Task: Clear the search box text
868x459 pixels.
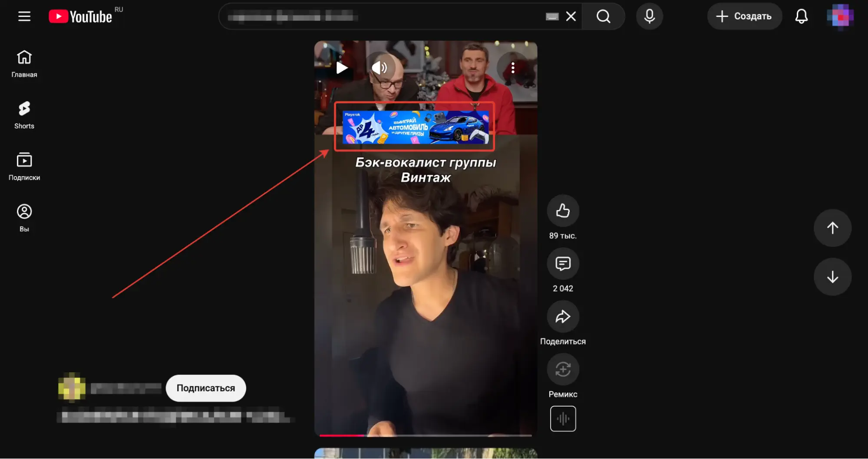Action: 571,16
